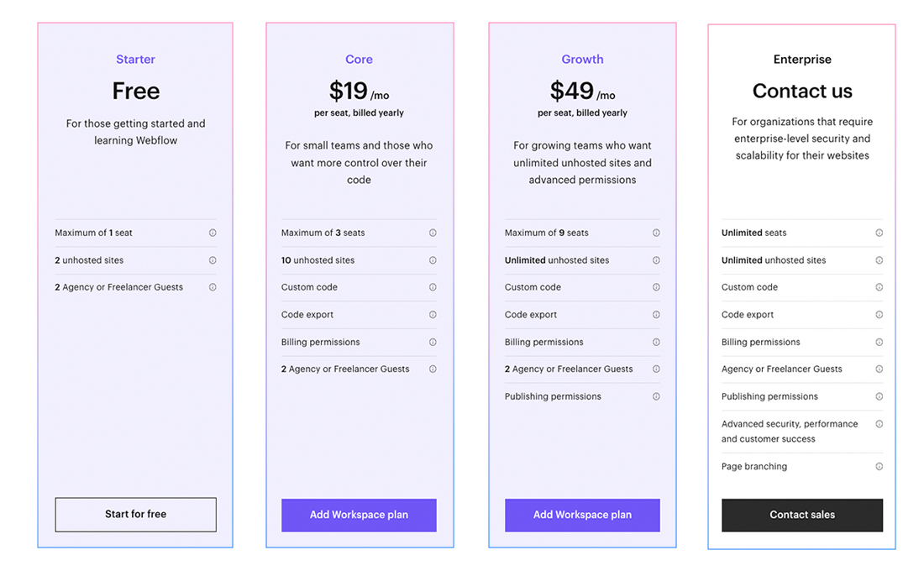The height and width of the screenshot is (571, 924).
Task: Click Add Workspace plan under Core
Action: pos(359,515)
